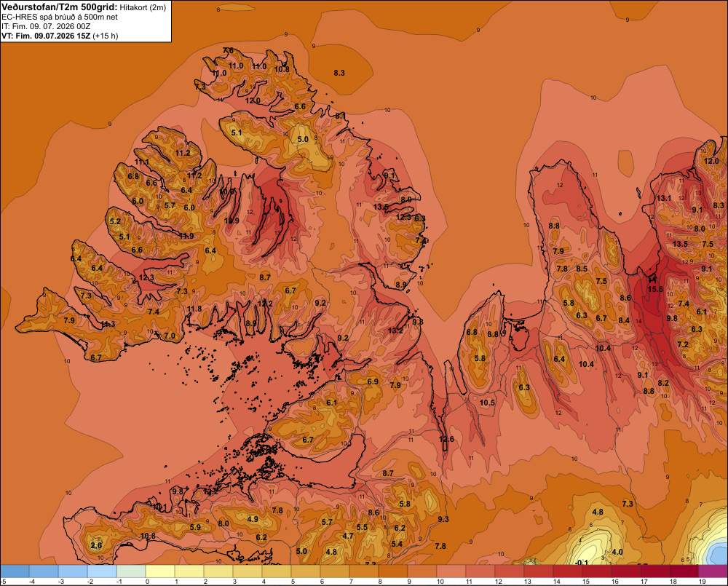Viewport: 728px width, 586px height.
Task: Select the 4.0 temperature value
Action: tap(617, 552)
